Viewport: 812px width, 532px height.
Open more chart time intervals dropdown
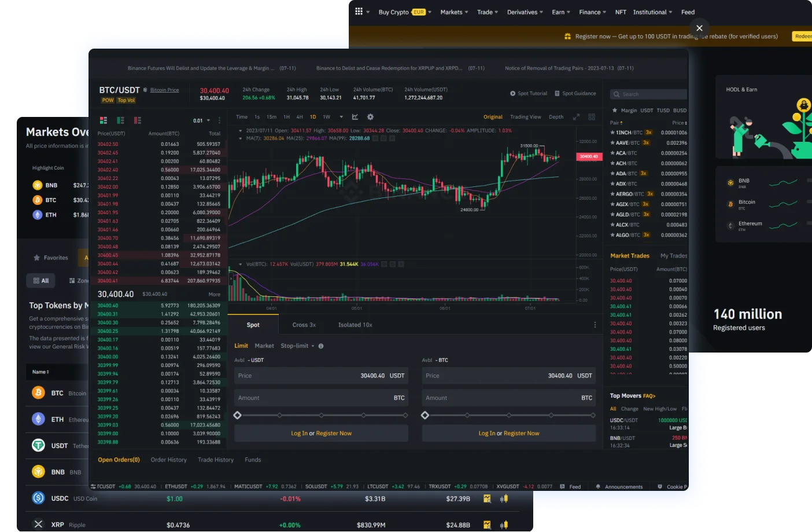[341, 117]
